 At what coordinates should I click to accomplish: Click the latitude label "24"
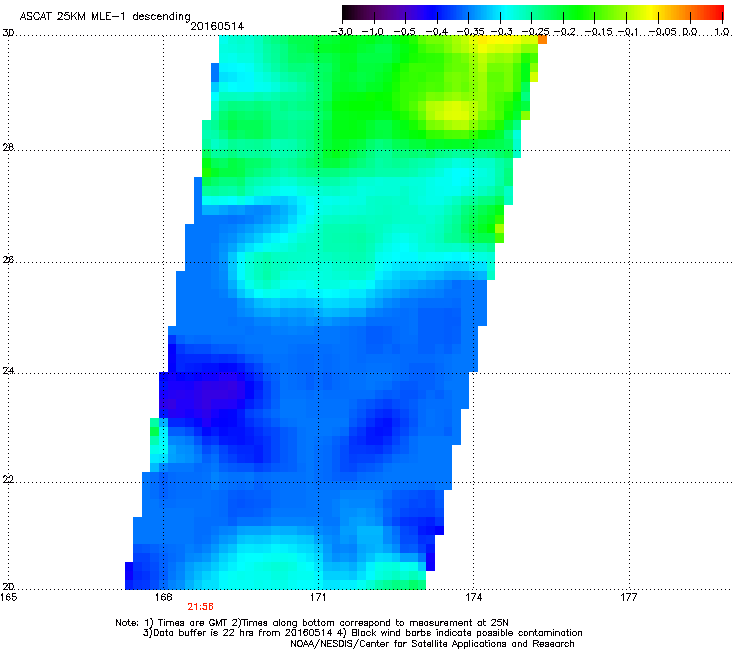coord(8,371)
